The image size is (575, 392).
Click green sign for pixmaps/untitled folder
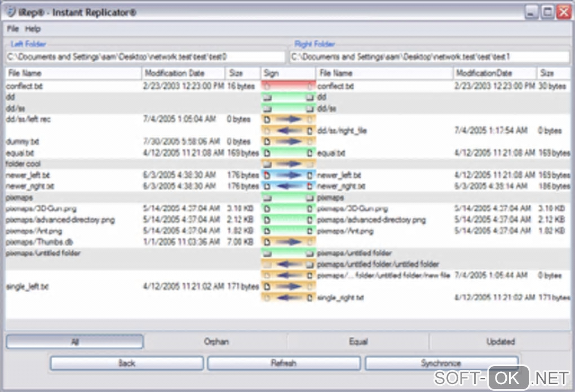(x=288, y=253)
